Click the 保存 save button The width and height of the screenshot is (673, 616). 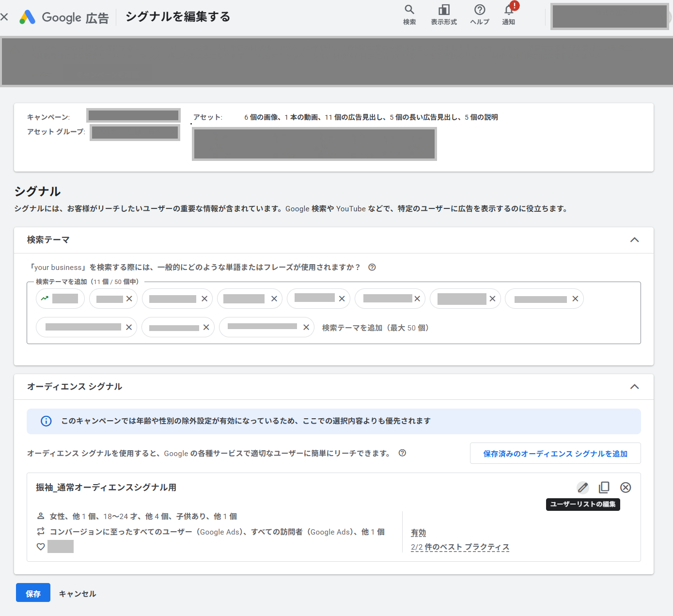click(x=33, y=593)
